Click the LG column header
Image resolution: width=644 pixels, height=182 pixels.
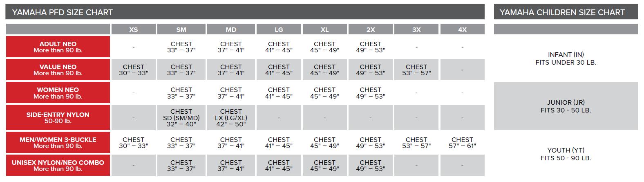(279, 29)
